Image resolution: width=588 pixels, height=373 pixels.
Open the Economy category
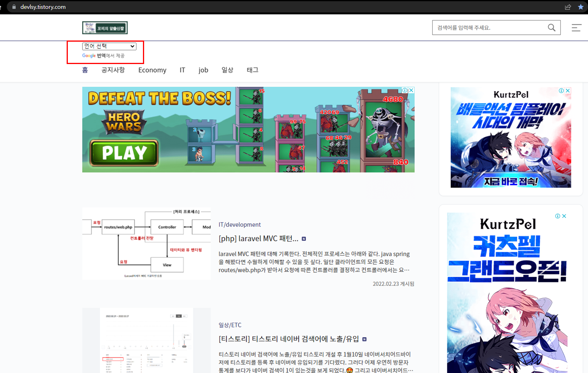point(152,70)
